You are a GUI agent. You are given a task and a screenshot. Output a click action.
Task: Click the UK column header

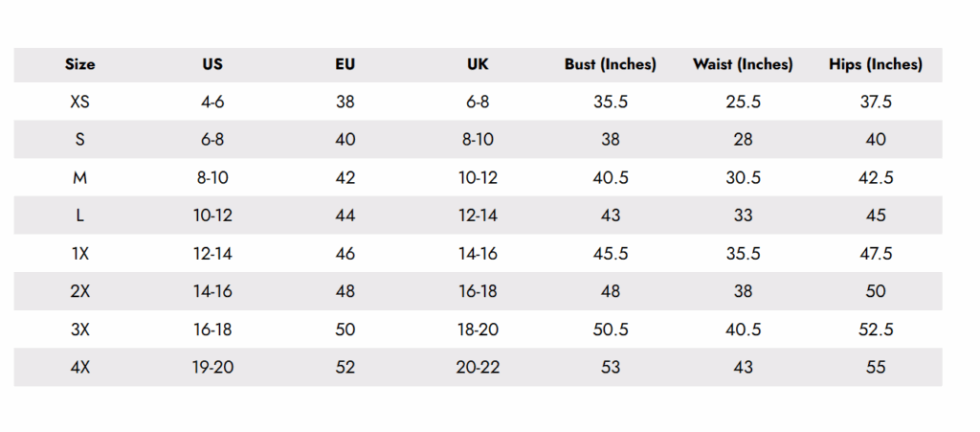(478, 65)
